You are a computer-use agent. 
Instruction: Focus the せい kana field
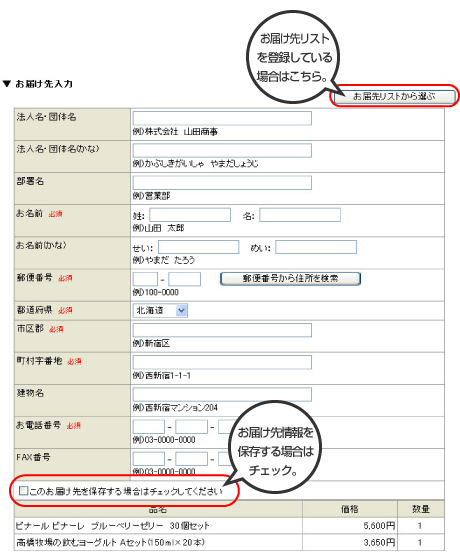[199, 247]
